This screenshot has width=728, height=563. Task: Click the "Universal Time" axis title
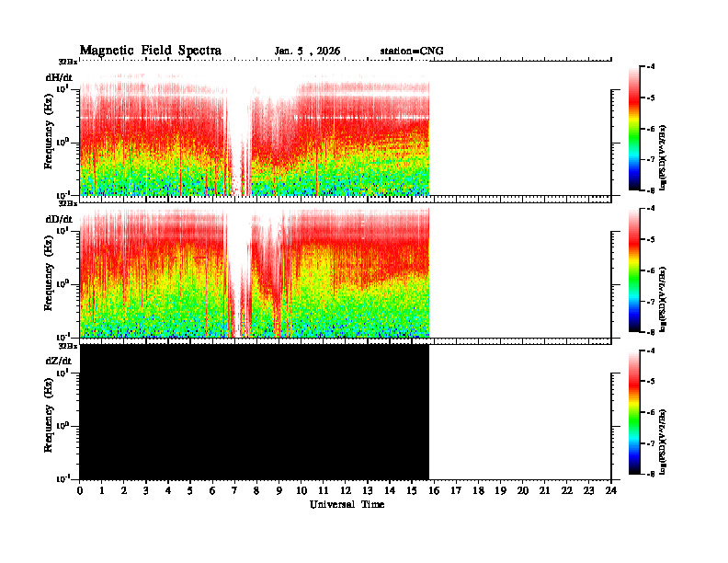point(347,504)
